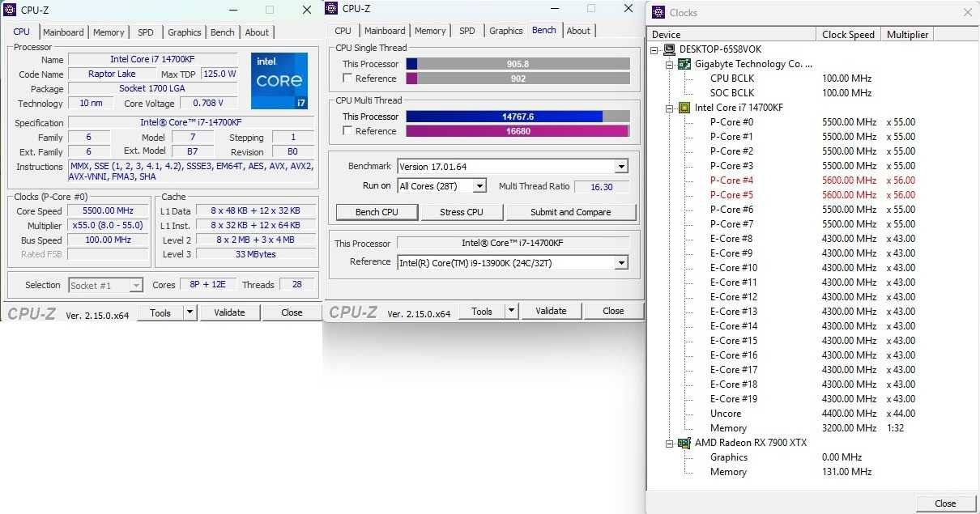Select the P-Core #5 row
This screenshot has width=980, height=514.
812,195
